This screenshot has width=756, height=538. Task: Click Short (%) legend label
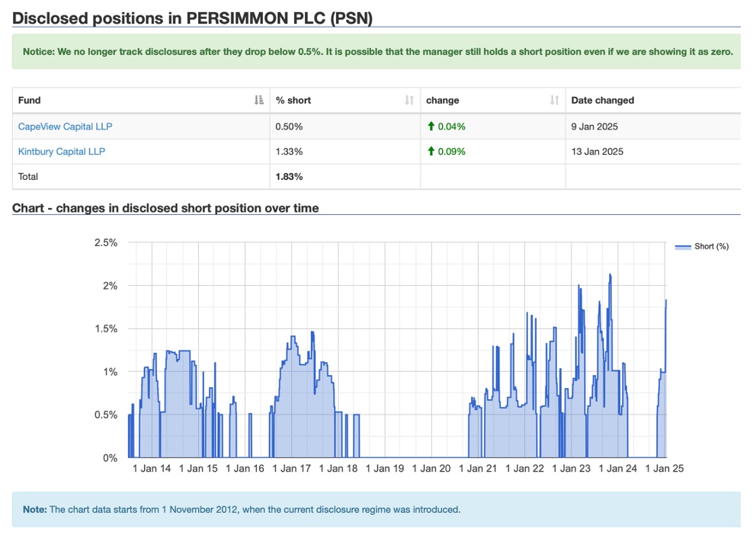pyautogui.click(x=711, y=246)
